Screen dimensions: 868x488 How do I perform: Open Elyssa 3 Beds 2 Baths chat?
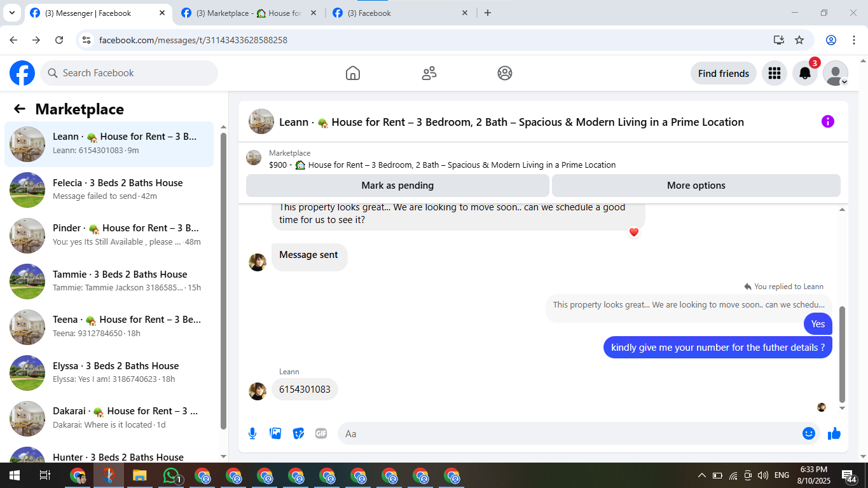click(109, 372)
